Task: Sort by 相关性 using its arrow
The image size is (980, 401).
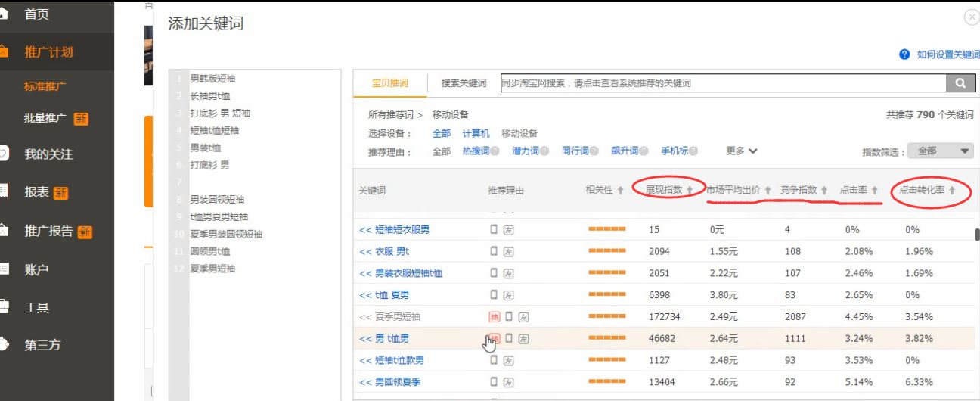Action: [620, 191]
